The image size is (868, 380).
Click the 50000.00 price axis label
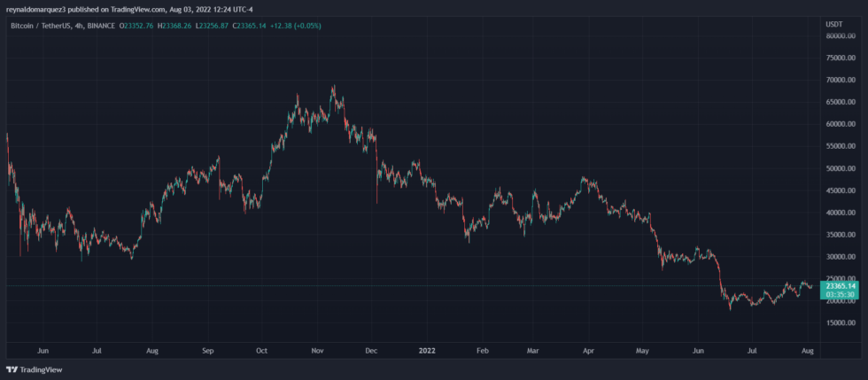(x=841, y=168)
